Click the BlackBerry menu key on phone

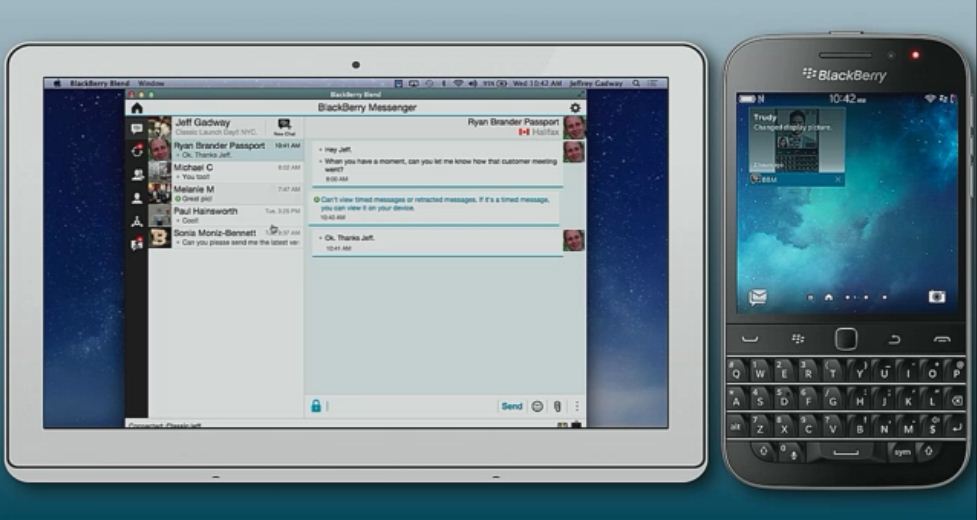[x=798, y=339]
